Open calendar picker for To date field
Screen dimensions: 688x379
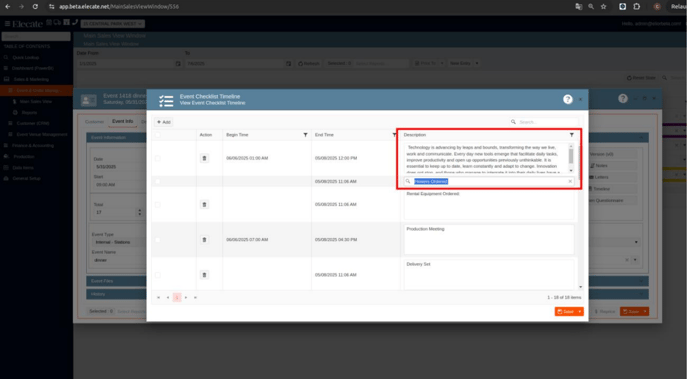288,64
